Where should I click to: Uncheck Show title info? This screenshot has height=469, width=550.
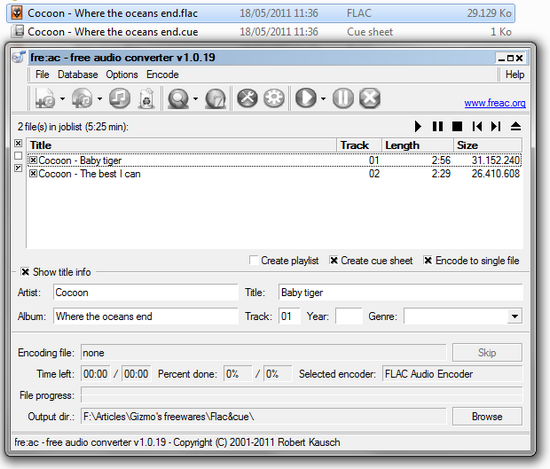25,272
